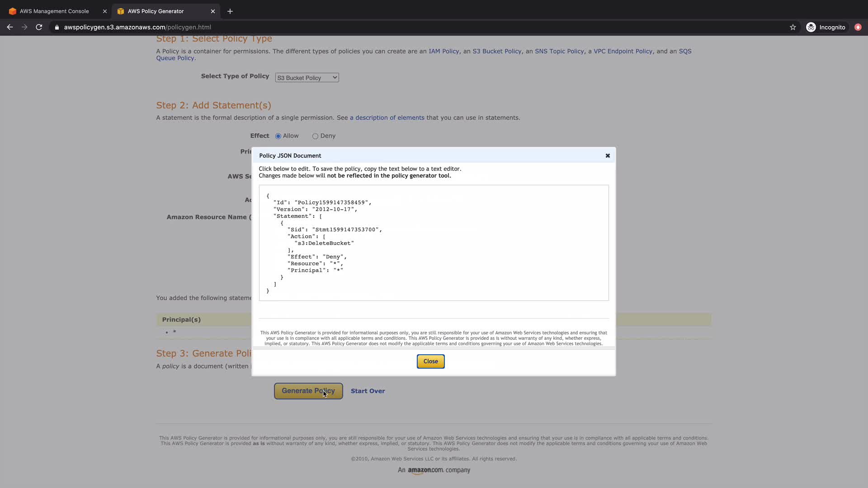Viewport: 868px width, 488px height.
Task: Open a new tab with plus icon
Action: point(230,11)
